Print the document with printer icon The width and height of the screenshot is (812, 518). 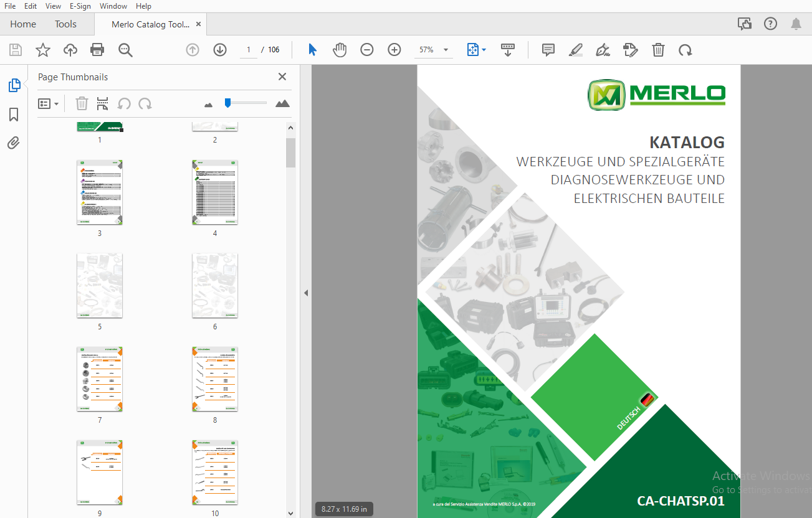[97, 50]
